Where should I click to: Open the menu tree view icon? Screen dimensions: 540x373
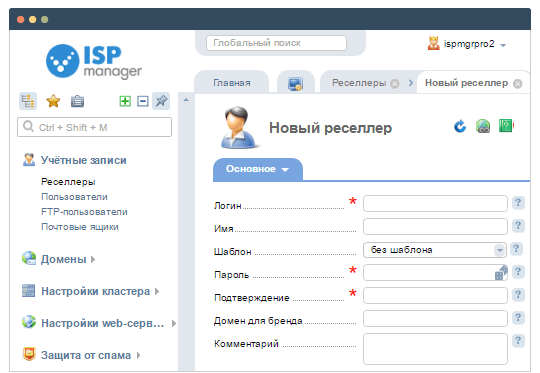click(x=28, y=101)
